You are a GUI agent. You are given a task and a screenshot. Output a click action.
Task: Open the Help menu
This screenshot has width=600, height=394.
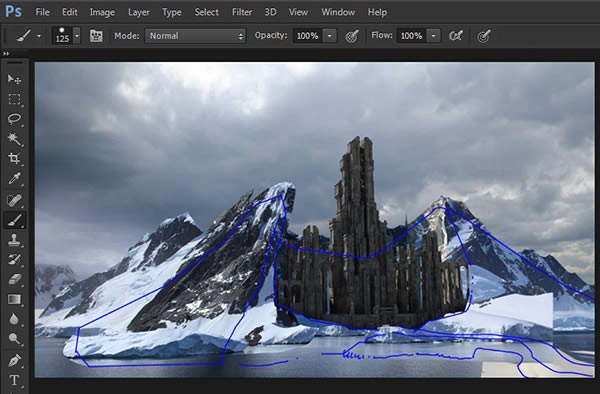point(377,12)
